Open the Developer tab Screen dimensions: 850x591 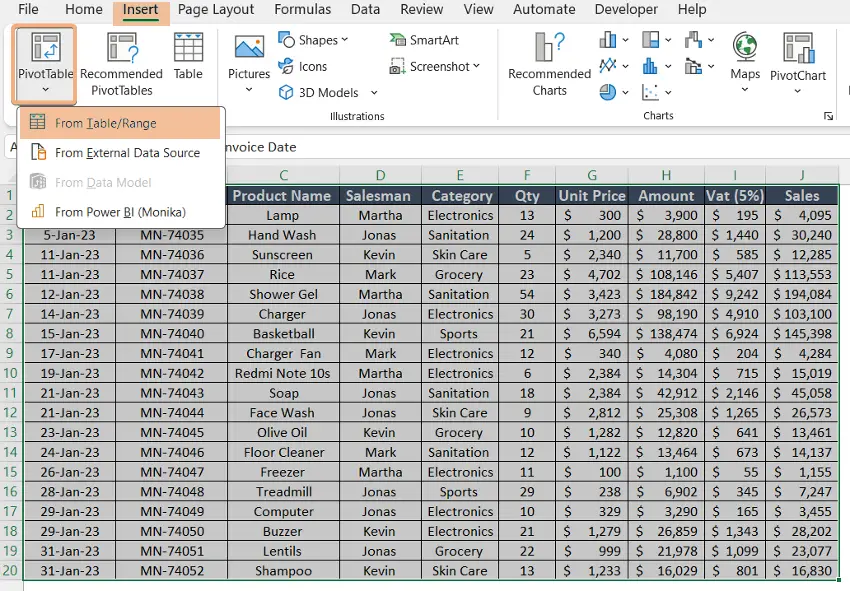coord(625,10)
